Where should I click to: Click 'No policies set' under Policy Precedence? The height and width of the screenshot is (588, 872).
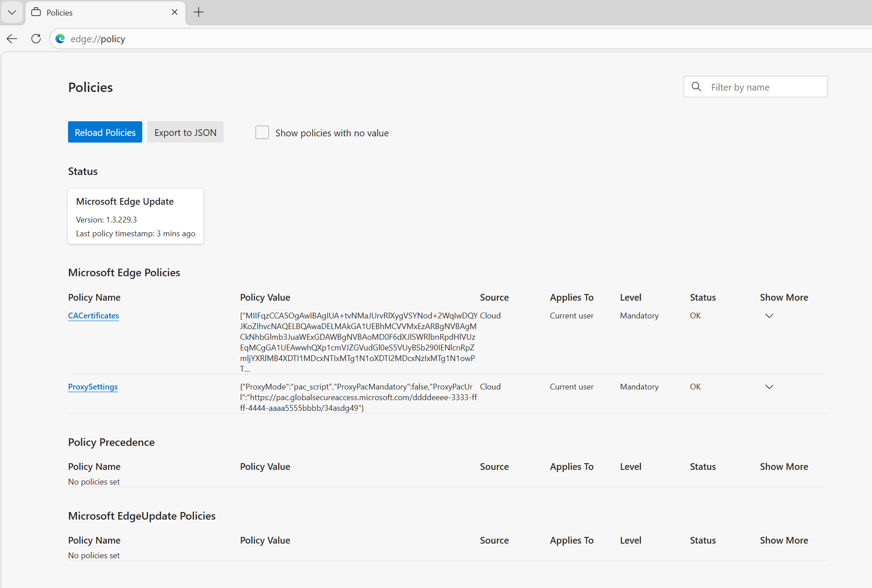94,482
